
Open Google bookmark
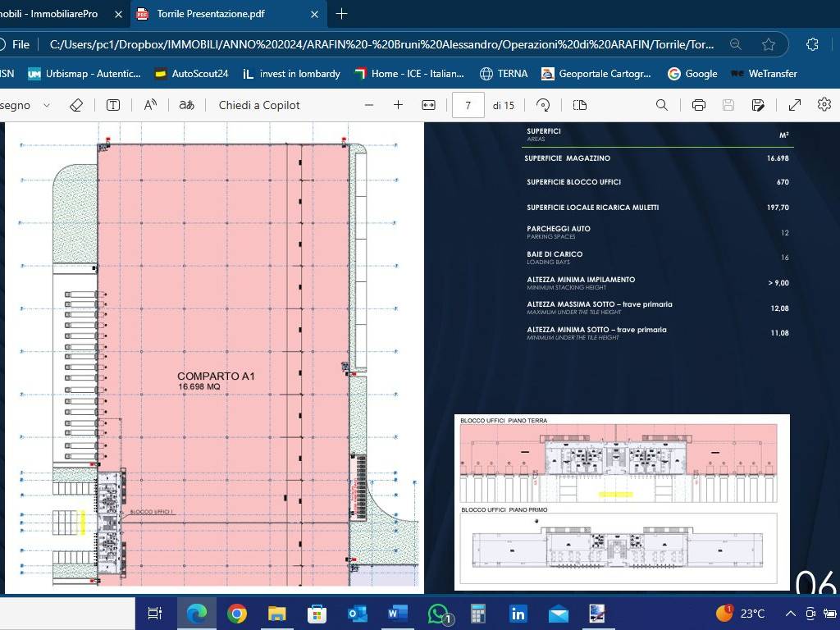point(692,74)
